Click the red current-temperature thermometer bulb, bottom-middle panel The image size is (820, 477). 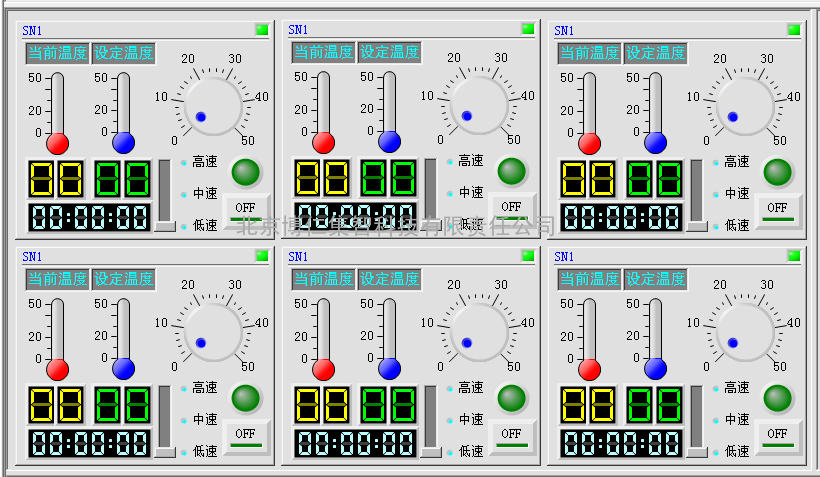(324, 369)
